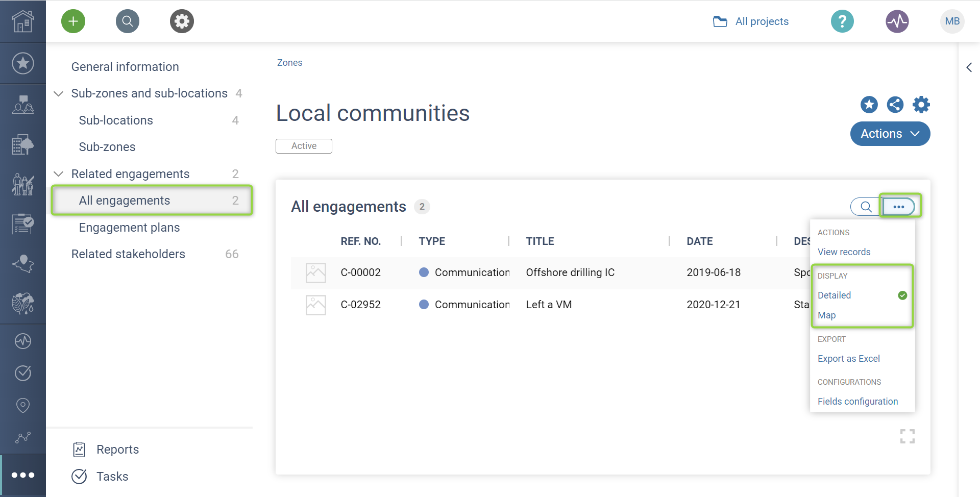Open the global search icon in top bar

[x=128, y=21]
